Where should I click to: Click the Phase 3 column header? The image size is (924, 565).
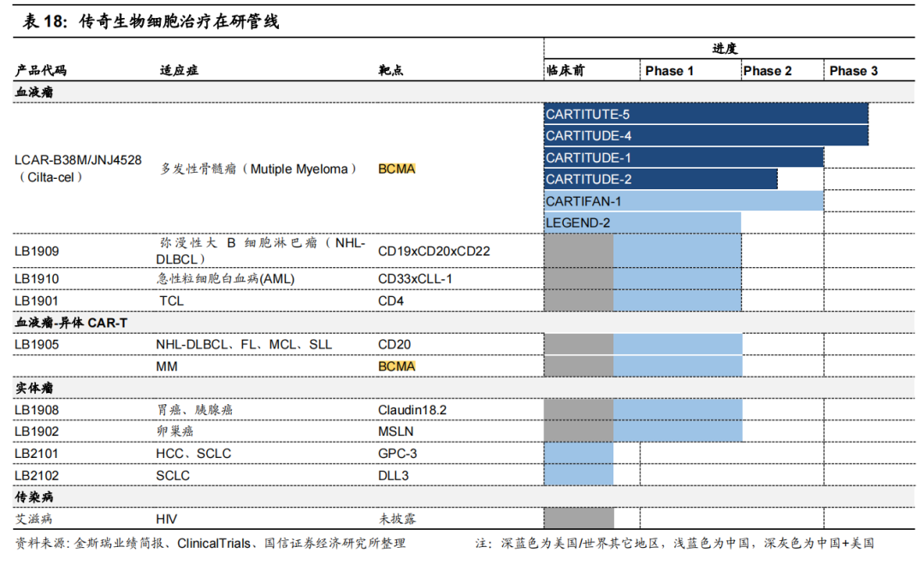click(x=853, y=71)
